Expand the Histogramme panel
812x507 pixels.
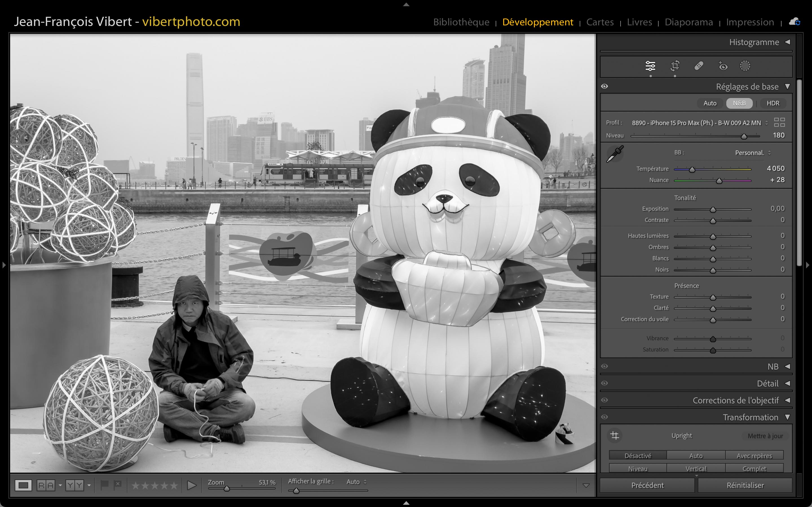(787, 42)
